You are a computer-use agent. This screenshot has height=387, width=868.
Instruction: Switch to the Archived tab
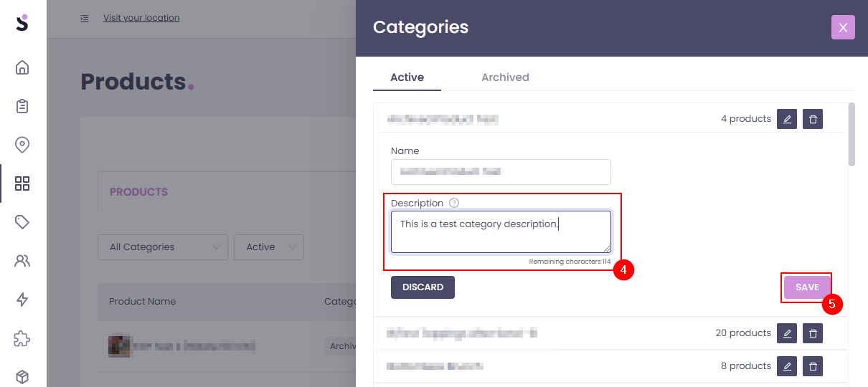point(505,77)
